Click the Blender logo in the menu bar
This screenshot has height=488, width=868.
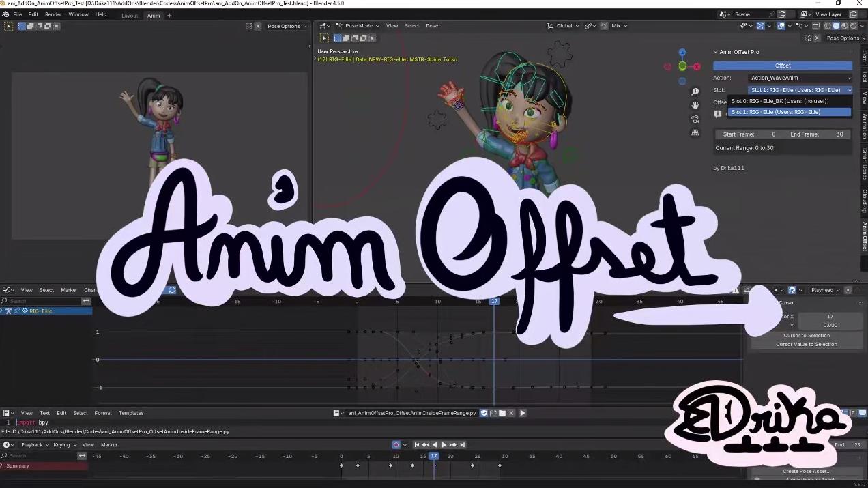[6, 14]
